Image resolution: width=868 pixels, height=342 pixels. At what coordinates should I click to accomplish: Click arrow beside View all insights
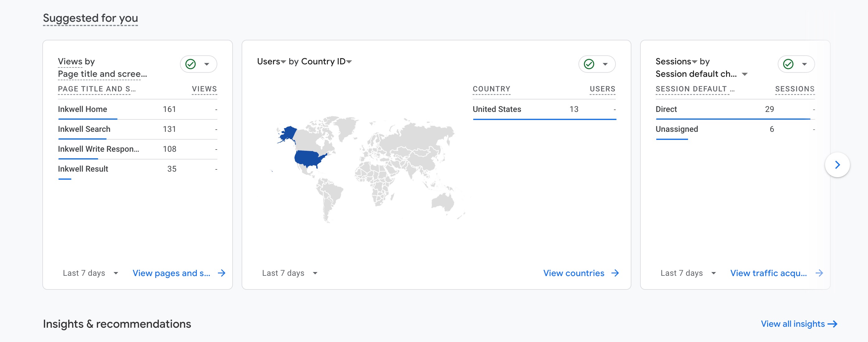pos(833,324)
